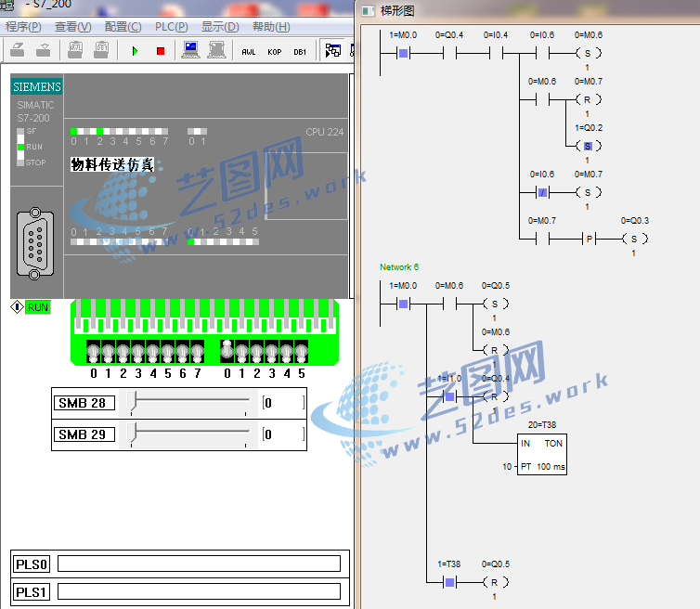Click the gray computer icon beside the blue monitor
The height and width of the screenshot is (609, 700).
coord(216,50)
